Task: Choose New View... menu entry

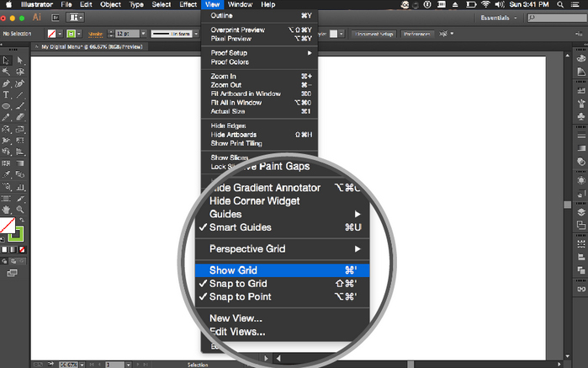Action: (x=282, y=318)
